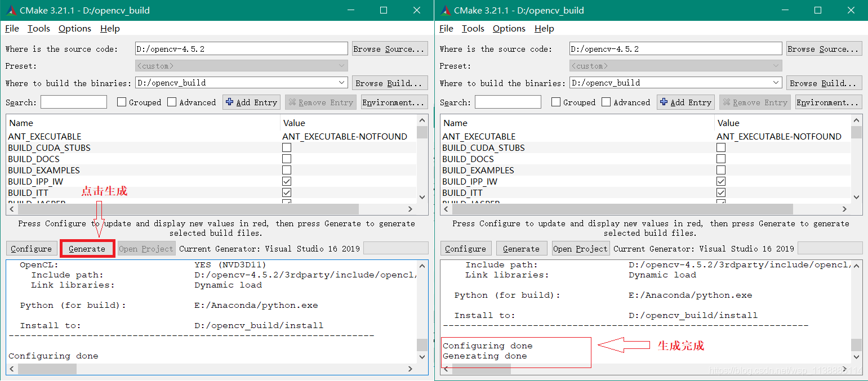The height and width of the screenshot is (381, 868).
Task: Toggle Grouped checkbox in right window
Action: (x=556, y=102)
